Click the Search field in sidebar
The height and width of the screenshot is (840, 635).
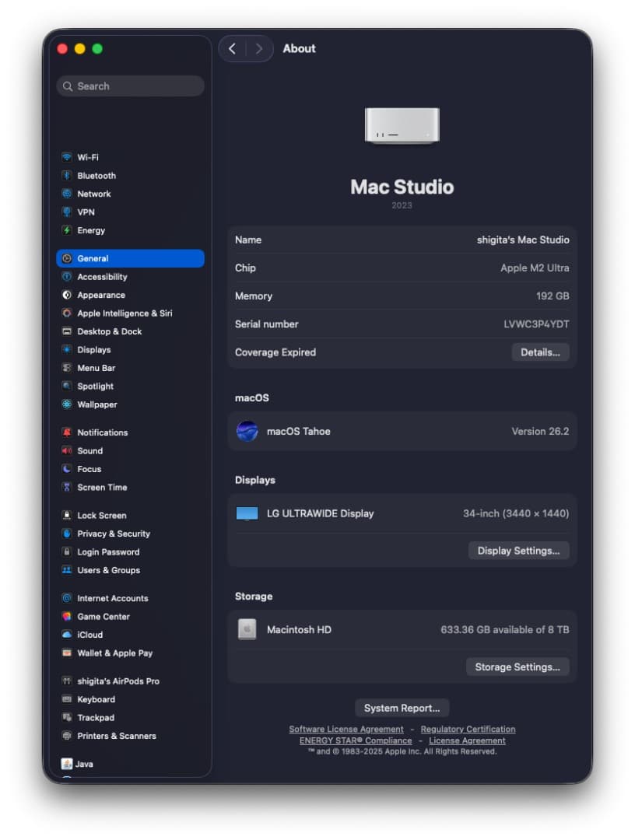pyautogui.click(x=131, y=86)
